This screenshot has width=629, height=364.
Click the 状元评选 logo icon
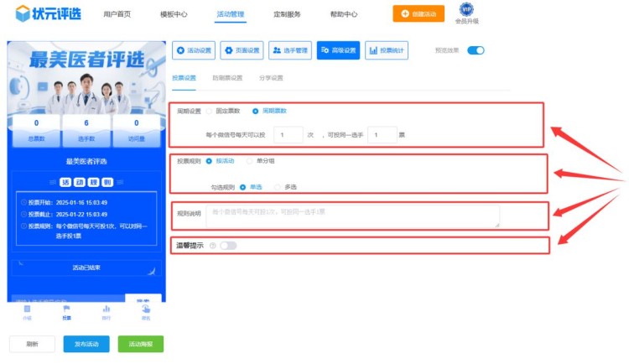(x=23, y=13)
